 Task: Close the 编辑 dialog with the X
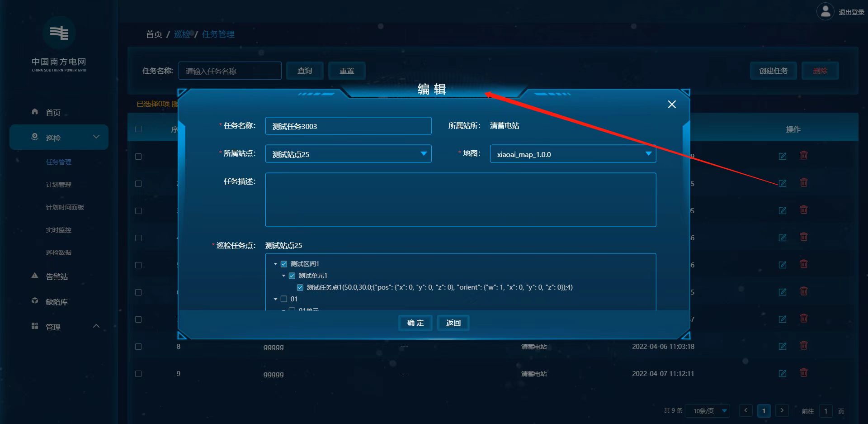(672, 105)
